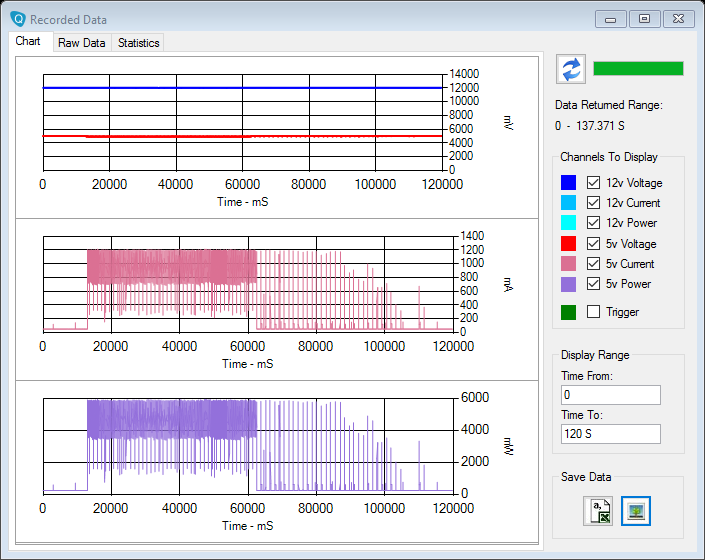
Task: Click the red 5v Voltage color swatch
Action: click(568, 244)
